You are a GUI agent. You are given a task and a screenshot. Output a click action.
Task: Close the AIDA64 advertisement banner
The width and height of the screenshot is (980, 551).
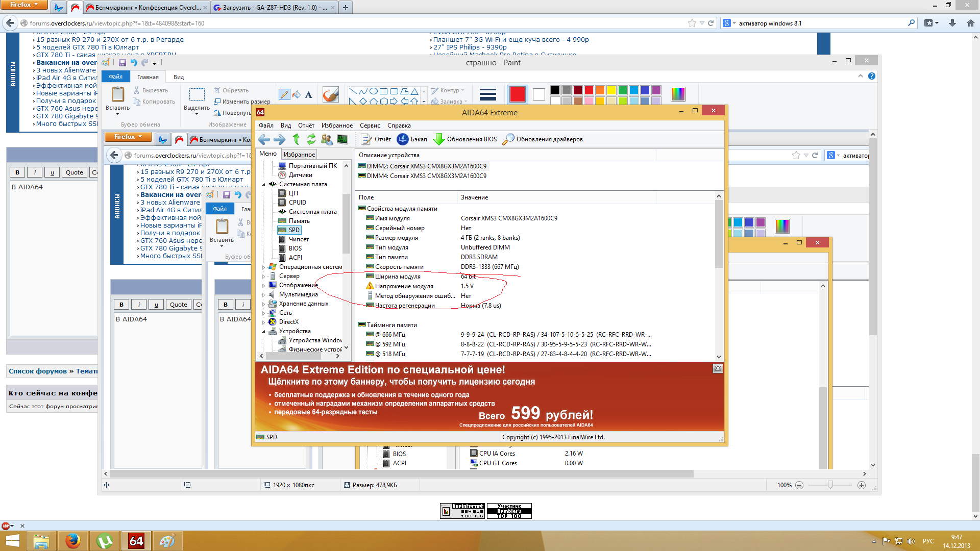[x=717, y=368]
